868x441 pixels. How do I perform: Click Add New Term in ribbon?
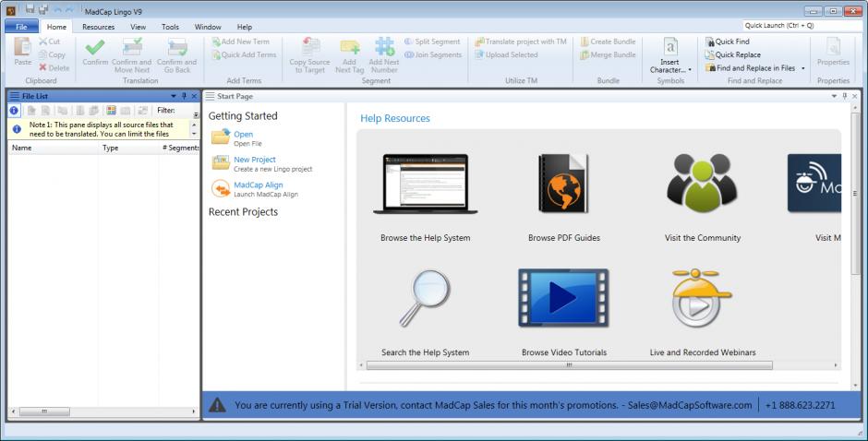tap(241, 42)
